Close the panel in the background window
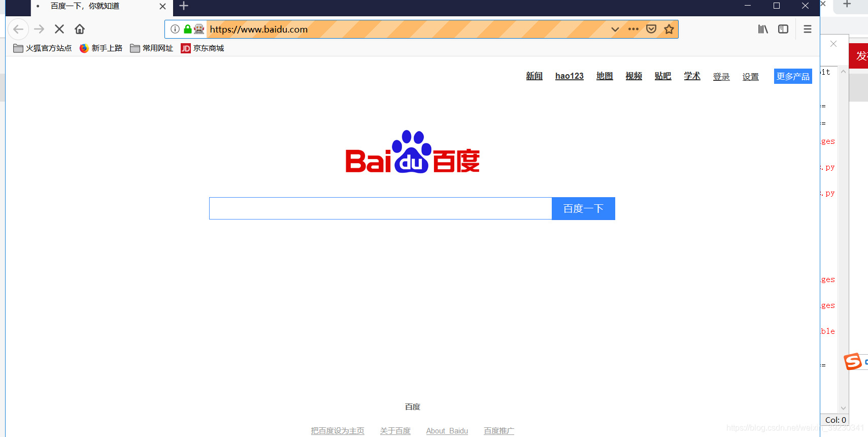This screenshot has width=868, height=437. point(833,44)
